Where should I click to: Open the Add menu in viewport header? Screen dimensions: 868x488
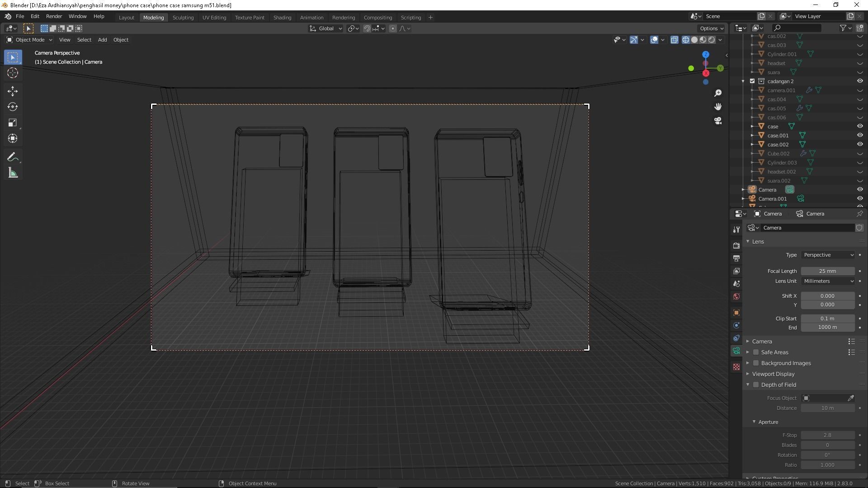tap(102, 40)
